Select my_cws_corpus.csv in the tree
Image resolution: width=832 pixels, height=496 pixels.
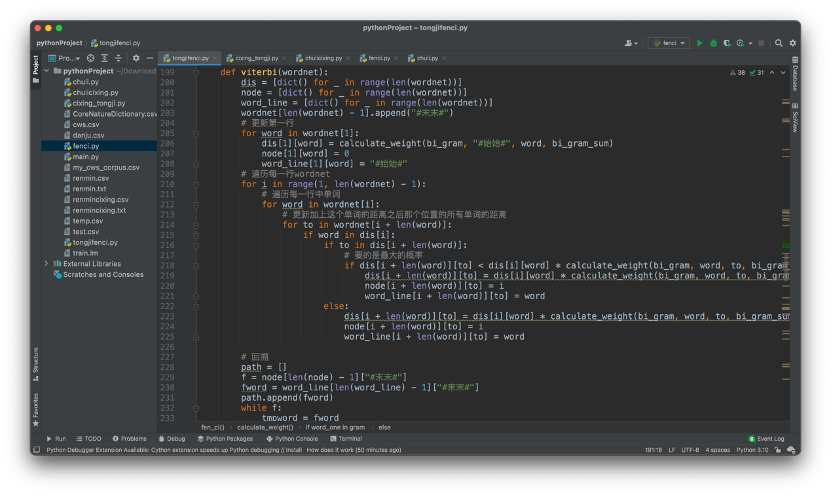[x=106, y=167]
